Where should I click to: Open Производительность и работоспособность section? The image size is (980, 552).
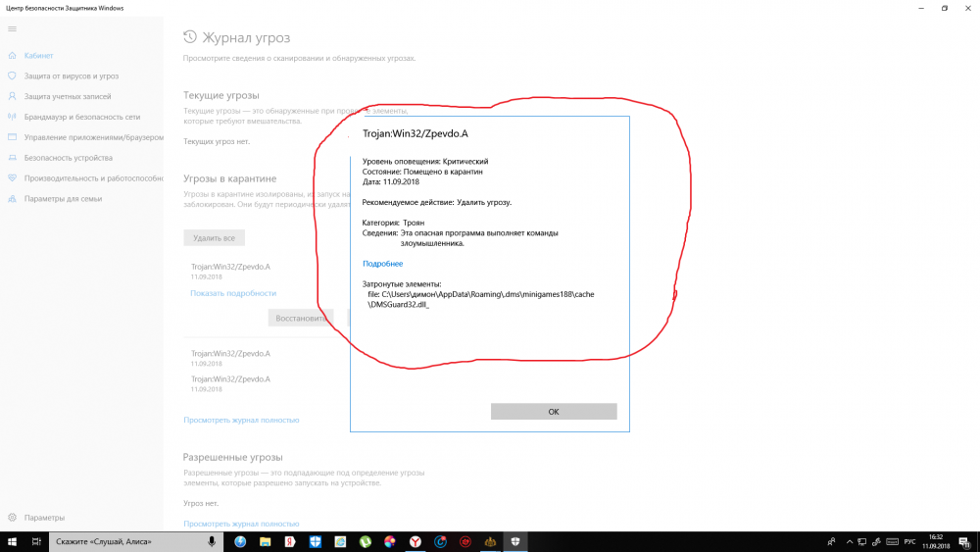93,178
